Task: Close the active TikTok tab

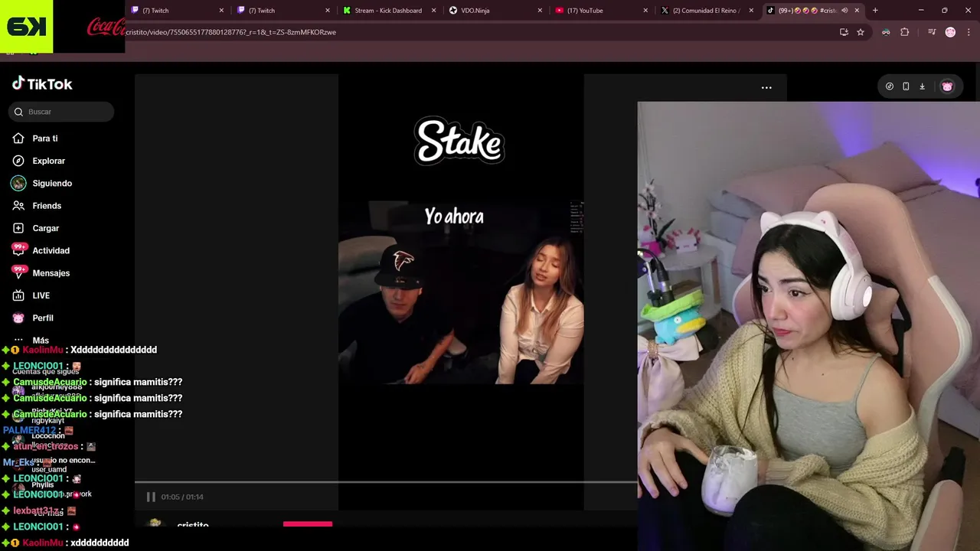Action: point(857,11)
